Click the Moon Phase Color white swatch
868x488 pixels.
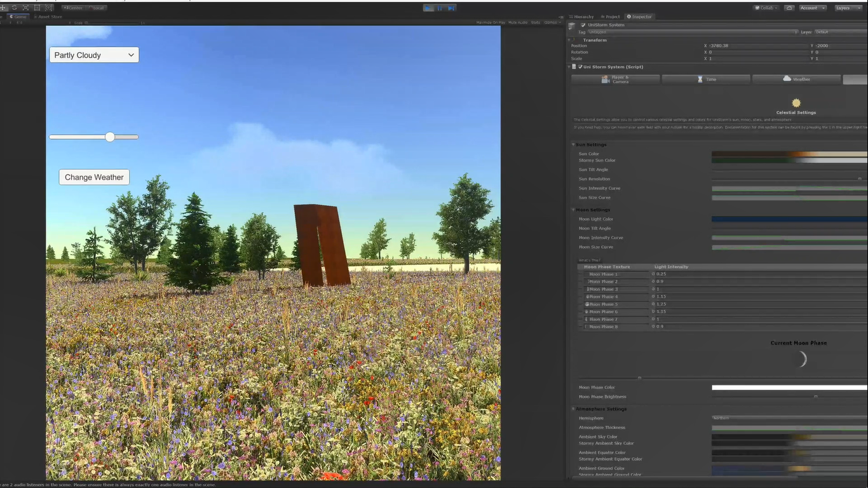tap(789, 388)
